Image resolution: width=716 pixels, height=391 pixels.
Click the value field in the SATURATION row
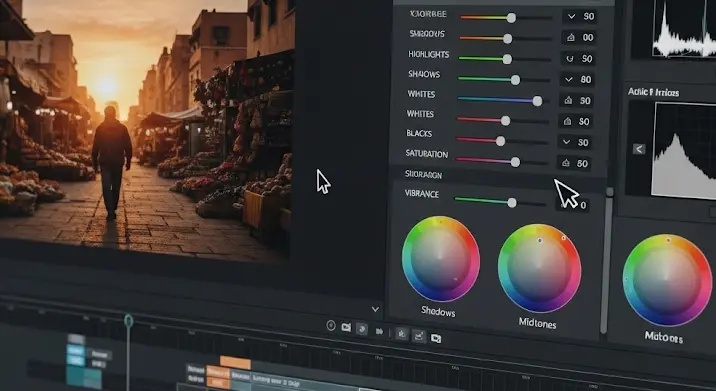click(x=574, y=163)
